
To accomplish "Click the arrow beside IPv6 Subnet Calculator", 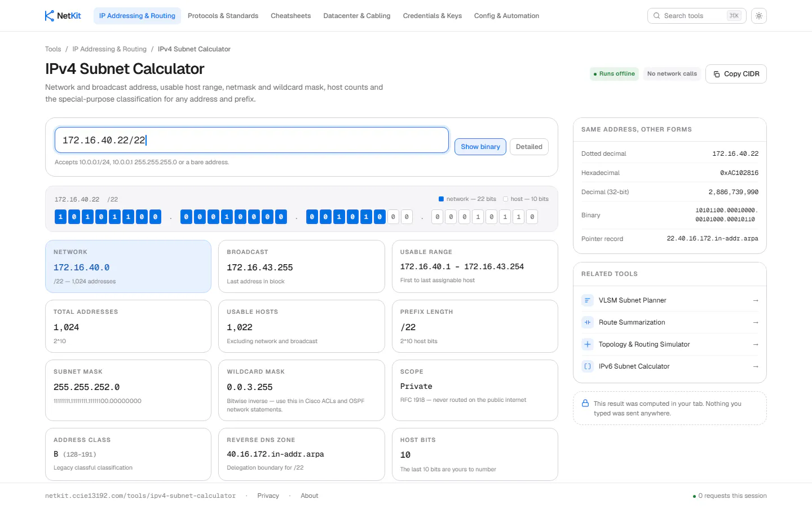I will click(x=756, y=366).
